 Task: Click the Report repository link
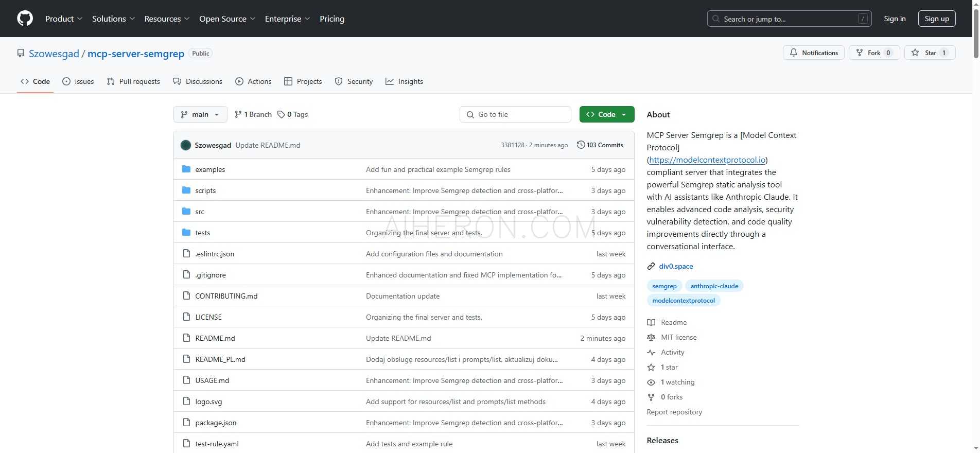(674, 412)
